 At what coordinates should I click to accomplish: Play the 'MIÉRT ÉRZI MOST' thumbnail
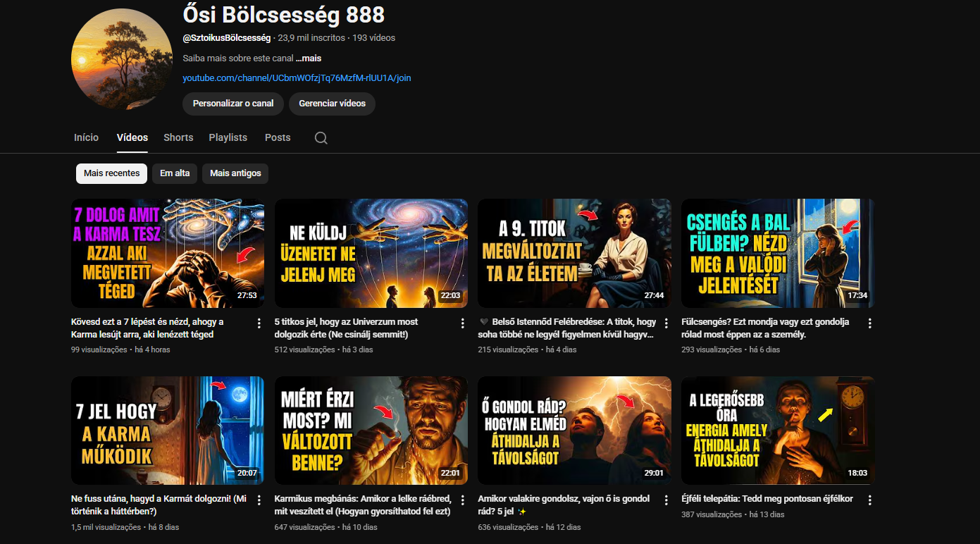coord(371,431)
